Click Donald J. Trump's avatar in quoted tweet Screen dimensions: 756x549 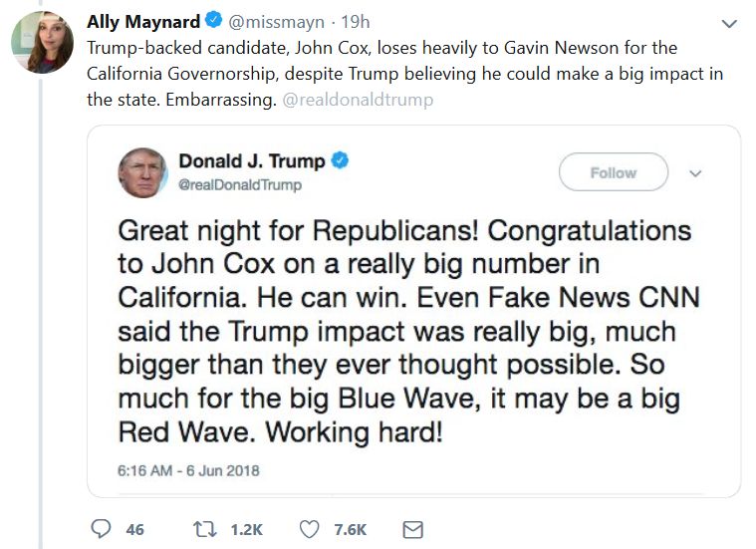[x=142, y=172]
